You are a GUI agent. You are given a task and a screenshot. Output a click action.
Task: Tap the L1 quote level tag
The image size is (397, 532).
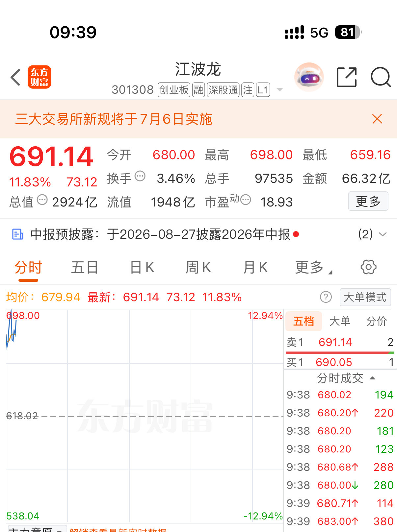[263, 90]
